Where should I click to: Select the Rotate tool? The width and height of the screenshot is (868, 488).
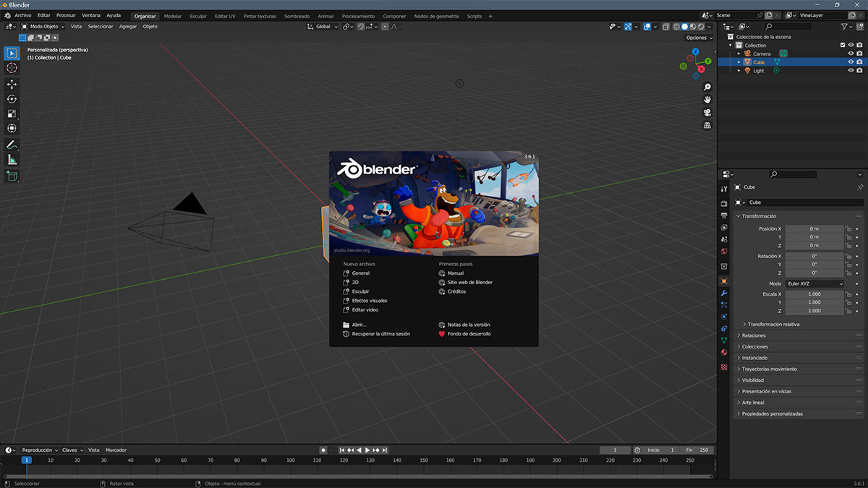(x=12, y=99)
